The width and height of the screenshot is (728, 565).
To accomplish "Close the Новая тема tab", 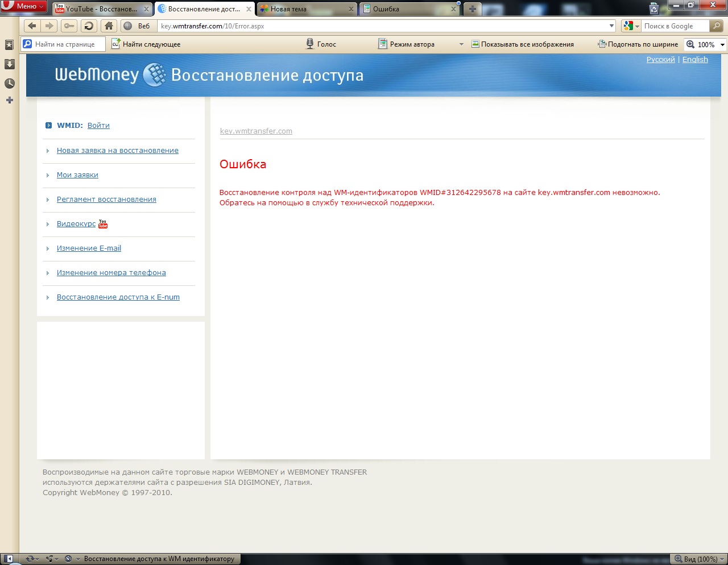I will point(351,9).
